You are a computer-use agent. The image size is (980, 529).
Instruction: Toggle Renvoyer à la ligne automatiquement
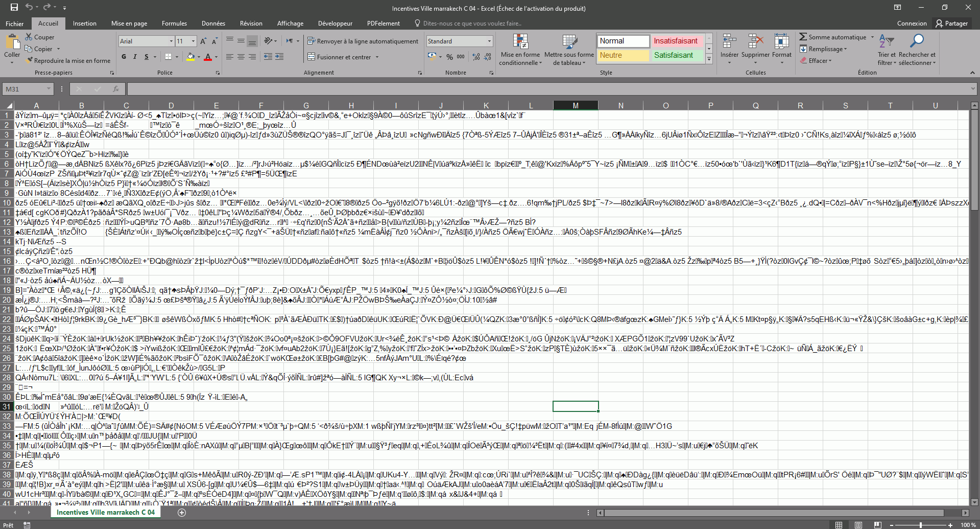pos(363,41)
